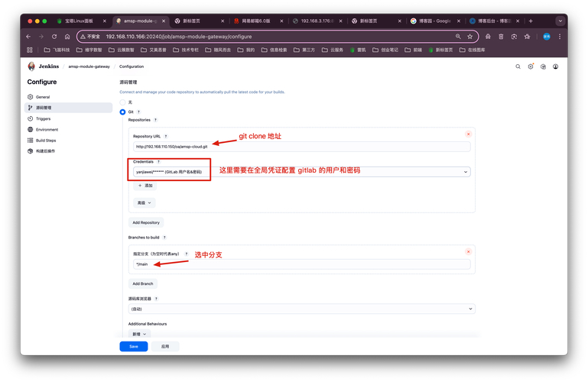Click help icon next to Git
Image resolution: width=588 pixels, height=382 pixels.
138,112
